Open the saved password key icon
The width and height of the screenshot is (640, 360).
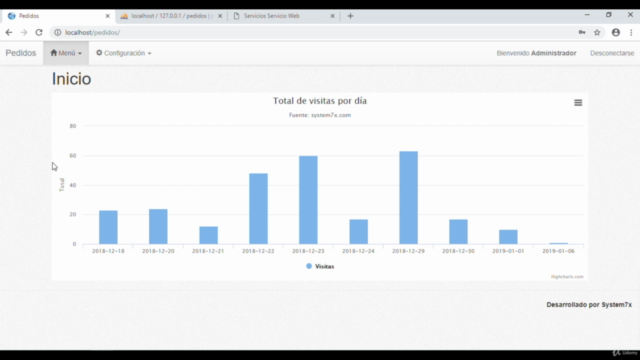[582, 33]
